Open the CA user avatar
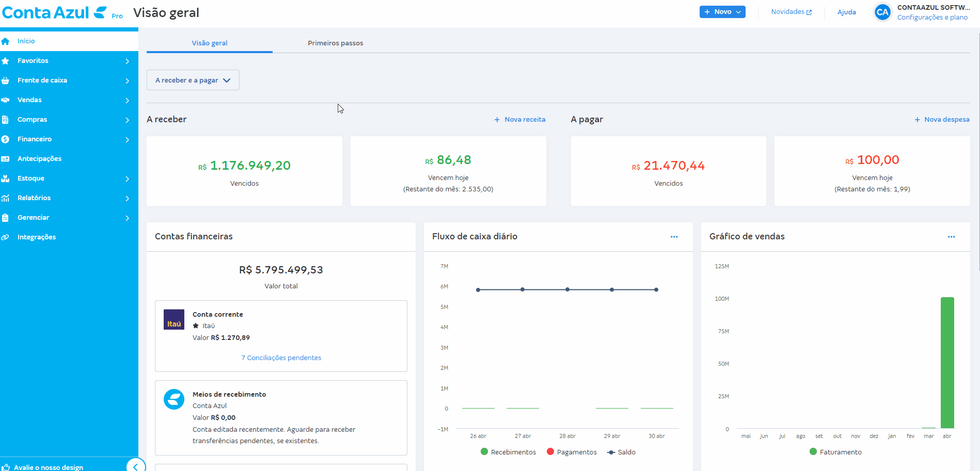 pyautogui.click(x=882, y=12)
